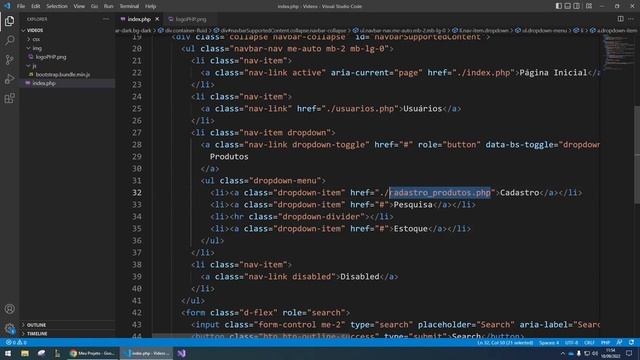Open the View menu

click(79, 6)
